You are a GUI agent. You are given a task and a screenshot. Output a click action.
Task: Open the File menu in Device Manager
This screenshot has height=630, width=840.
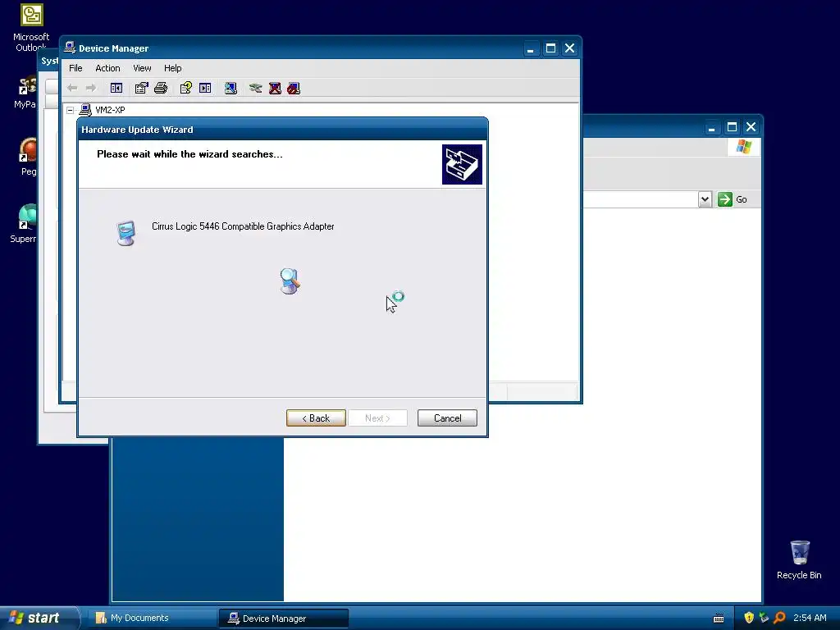point(75,68)
